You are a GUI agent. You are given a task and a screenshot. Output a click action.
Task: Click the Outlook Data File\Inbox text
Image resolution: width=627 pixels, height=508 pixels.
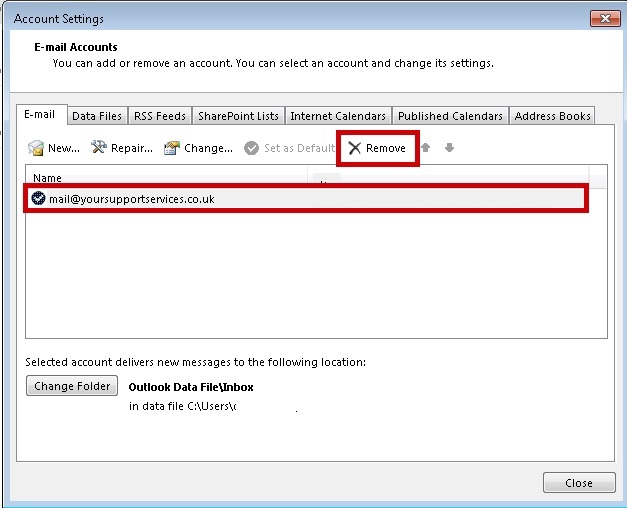tap(191, 387)
